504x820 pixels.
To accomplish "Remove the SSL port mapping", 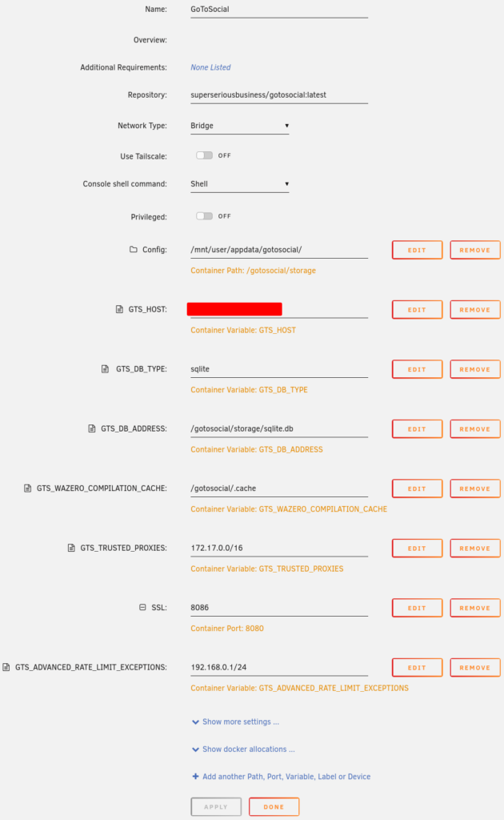I will click(474, 608).
